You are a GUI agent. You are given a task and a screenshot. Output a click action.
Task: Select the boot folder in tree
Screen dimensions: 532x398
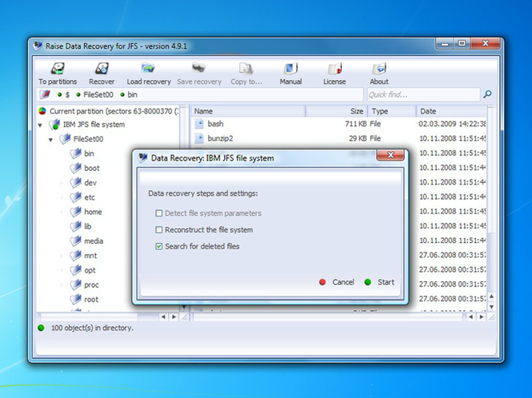point(85,168)
